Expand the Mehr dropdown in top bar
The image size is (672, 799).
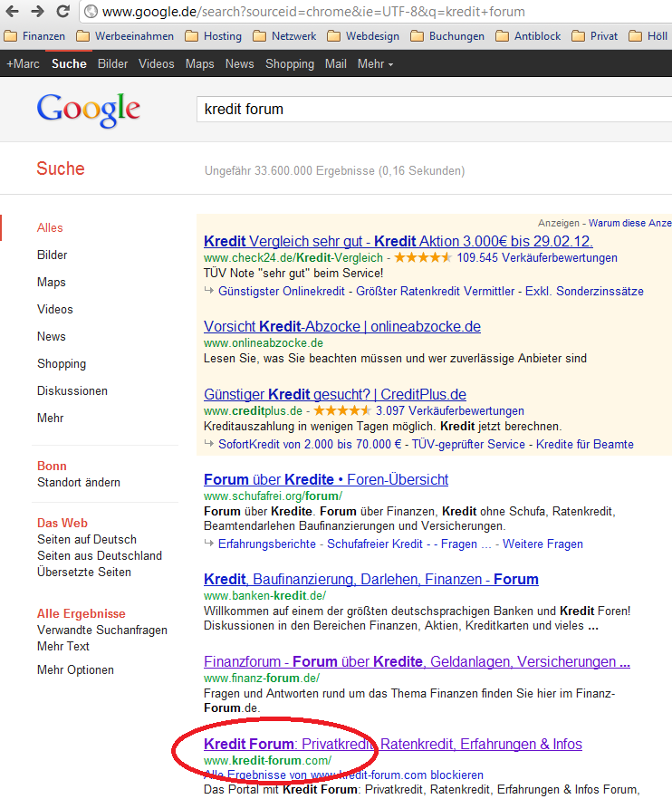375,63
